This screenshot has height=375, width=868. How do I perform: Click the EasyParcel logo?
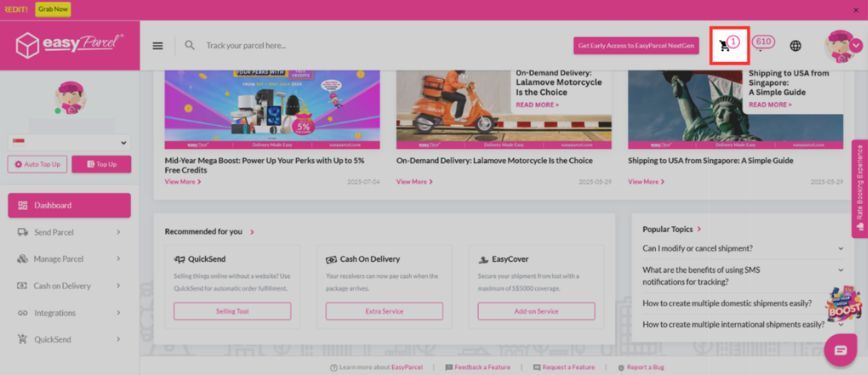click(70, 45)
